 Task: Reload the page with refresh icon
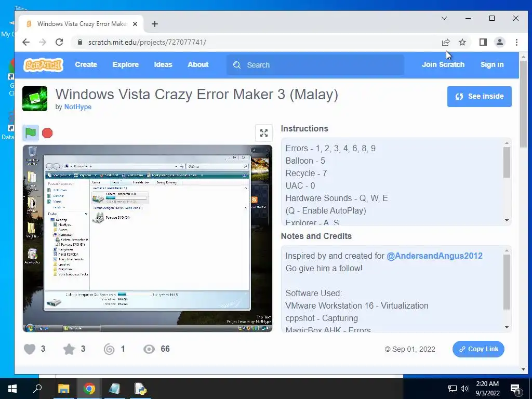tap(59, 42)
